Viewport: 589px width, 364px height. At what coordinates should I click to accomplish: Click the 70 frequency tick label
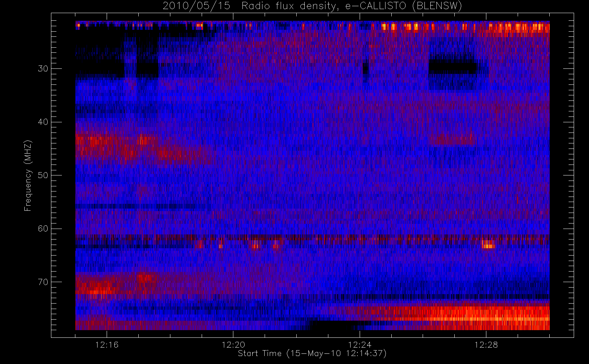point(43,282)
